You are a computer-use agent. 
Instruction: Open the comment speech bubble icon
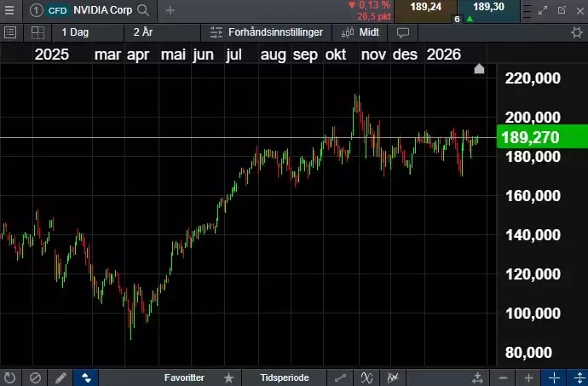pyautogui.click(x=403, y=32)
